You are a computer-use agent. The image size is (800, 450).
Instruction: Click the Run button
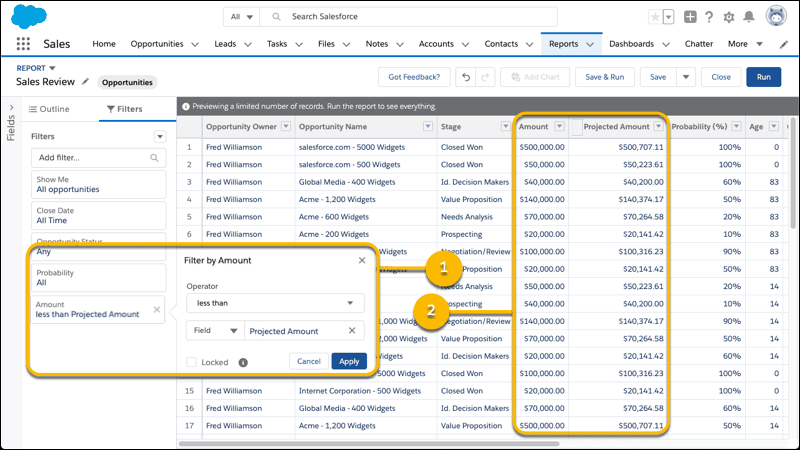tap(764, 77)
